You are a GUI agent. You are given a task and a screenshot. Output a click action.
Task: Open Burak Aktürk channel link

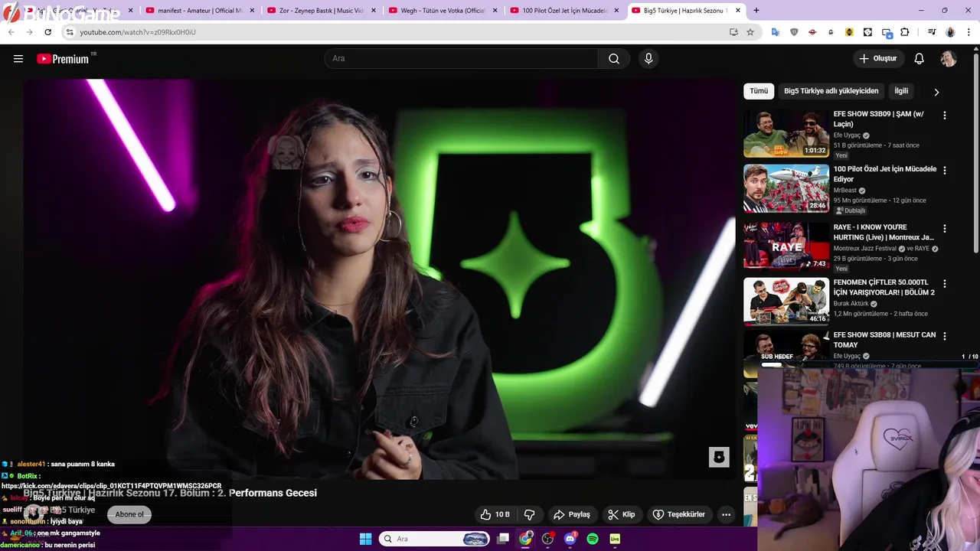853,304
